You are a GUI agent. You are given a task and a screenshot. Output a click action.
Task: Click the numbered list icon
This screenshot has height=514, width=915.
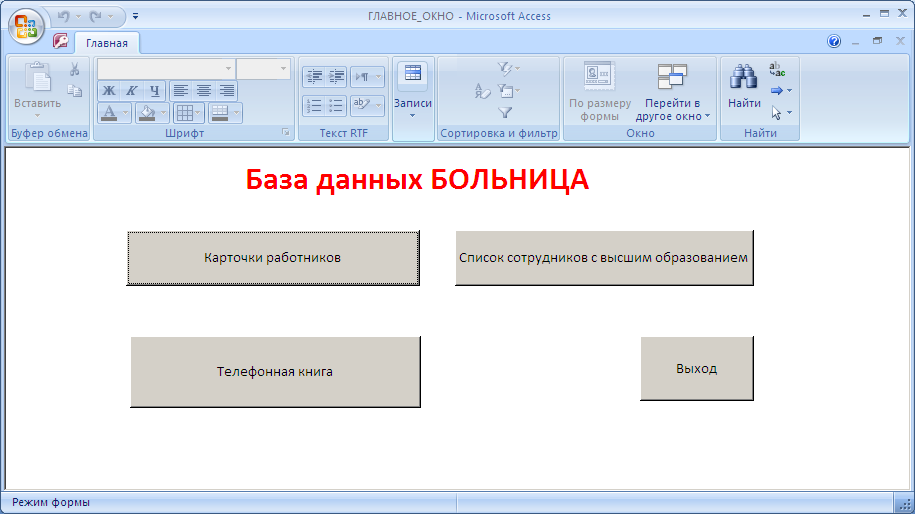314,106
